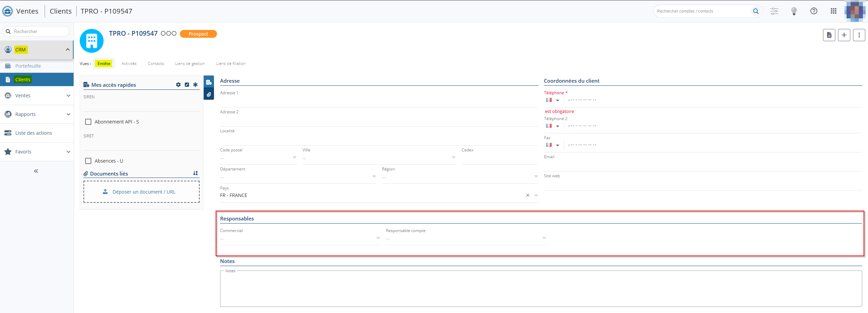Click the gear icon in Mes accès rapides
Viewport: 868px width, 313px height.
point(178,85)
